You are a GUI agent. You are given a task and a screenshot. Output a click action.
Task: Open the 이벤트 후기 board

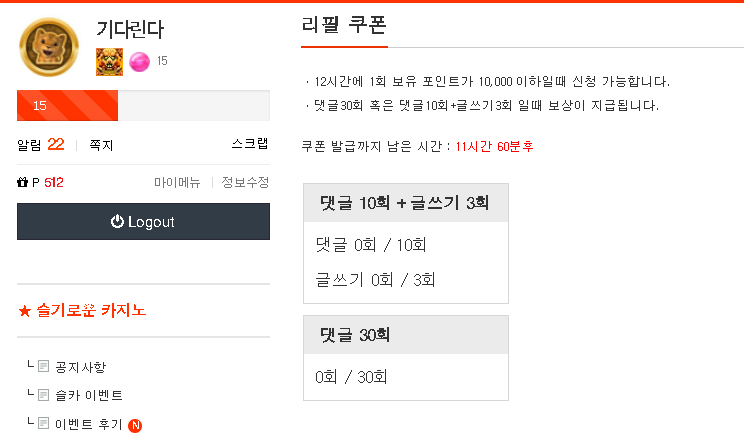click(89, 424)
